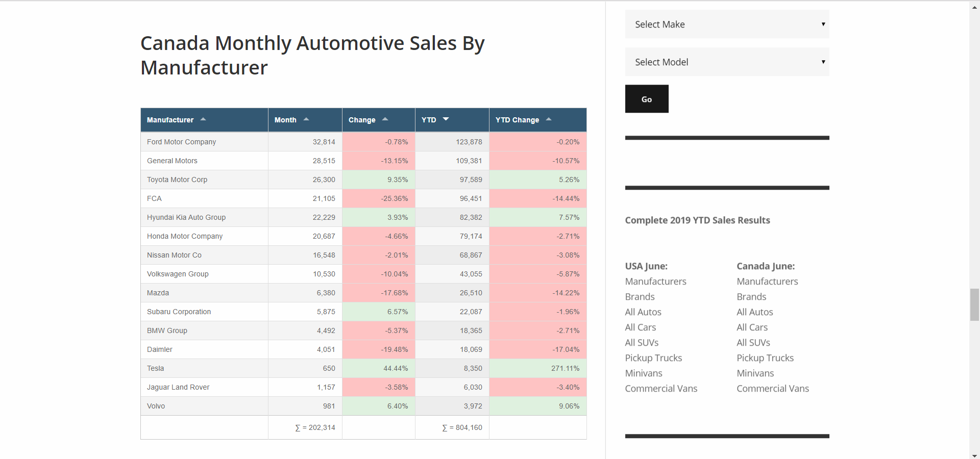
Task: Select the Mazda manufacturer cell
Action: point(204,293)
